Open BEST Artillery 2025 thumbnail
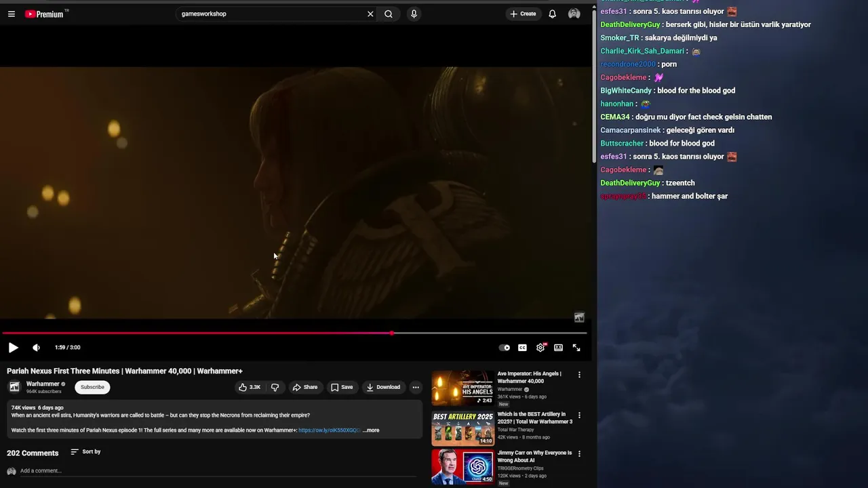The width and height of the screenshot is (868, 488). (462, 428)
